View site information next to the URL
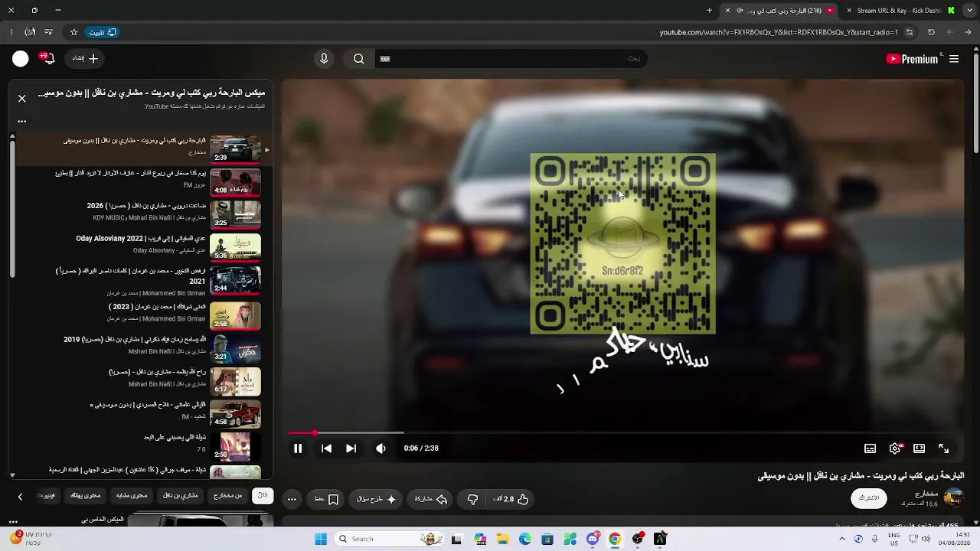 pyautogui.click(x=910, y=32)
